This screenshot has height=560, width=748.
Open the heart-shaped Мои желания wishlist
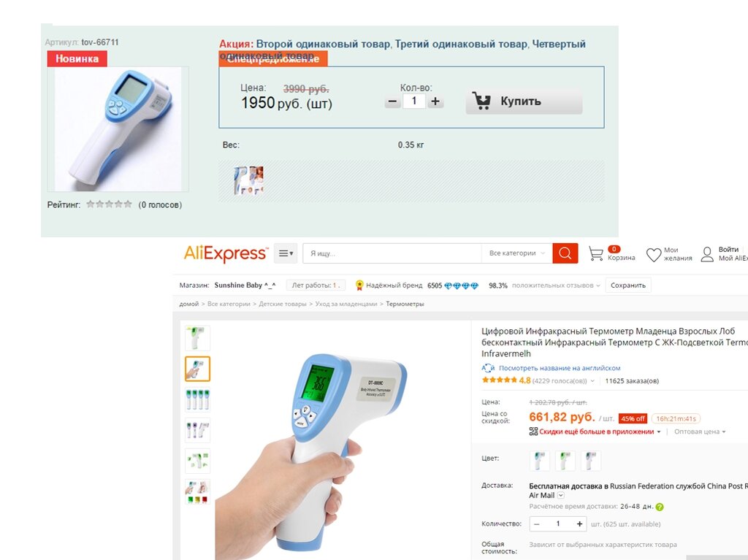pyautogui.click(x=654, y=254)
